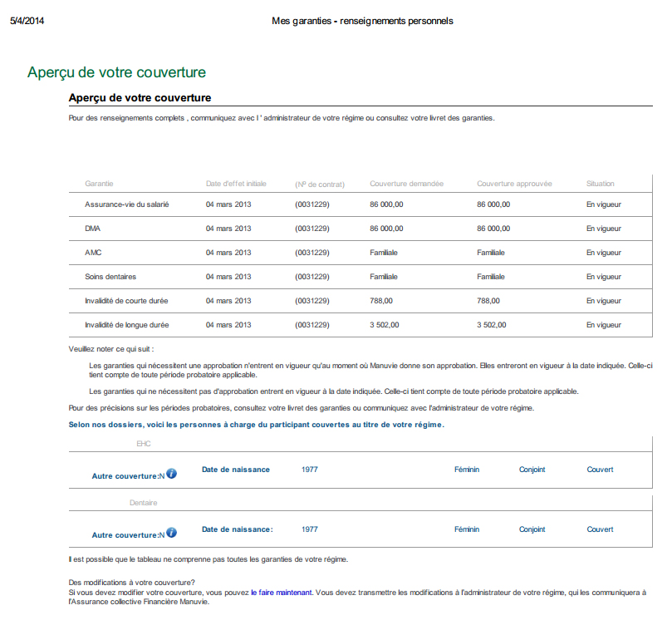Click the 'DMA' guarantee row label

(93, 229)
